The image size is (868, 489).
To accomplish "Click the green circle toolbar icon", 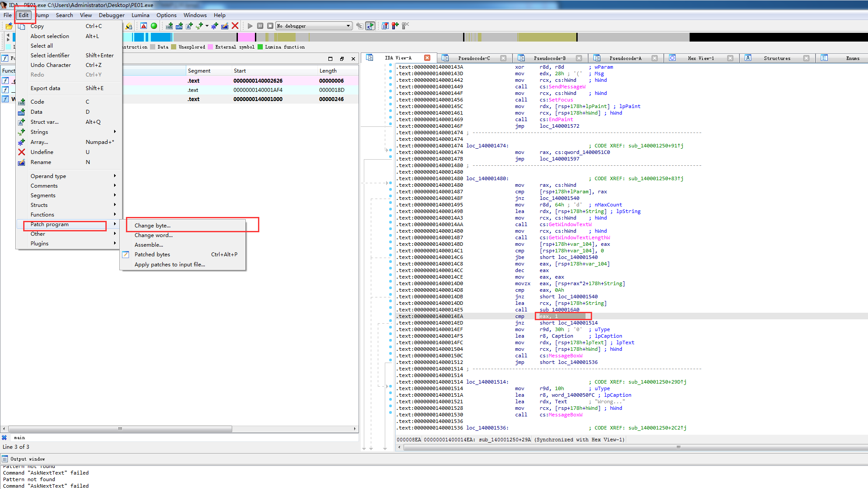I will pyautogui.click(x=154, y=26).
